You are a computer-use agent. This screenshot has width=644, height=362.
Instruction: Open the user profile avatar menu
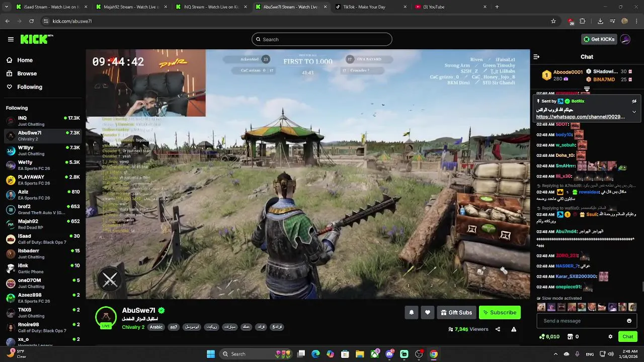click(625, 39)
